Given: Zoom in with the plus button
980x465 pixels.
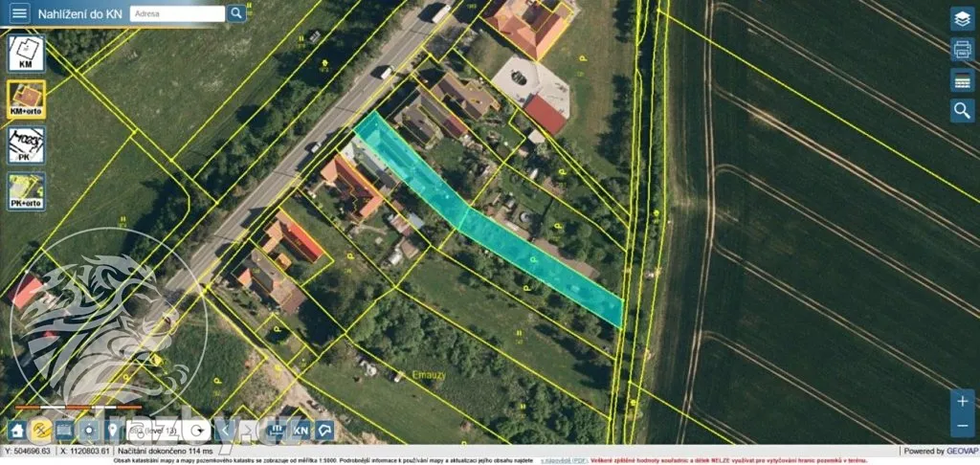Looking at the screenshot, I should pos(962,400).
